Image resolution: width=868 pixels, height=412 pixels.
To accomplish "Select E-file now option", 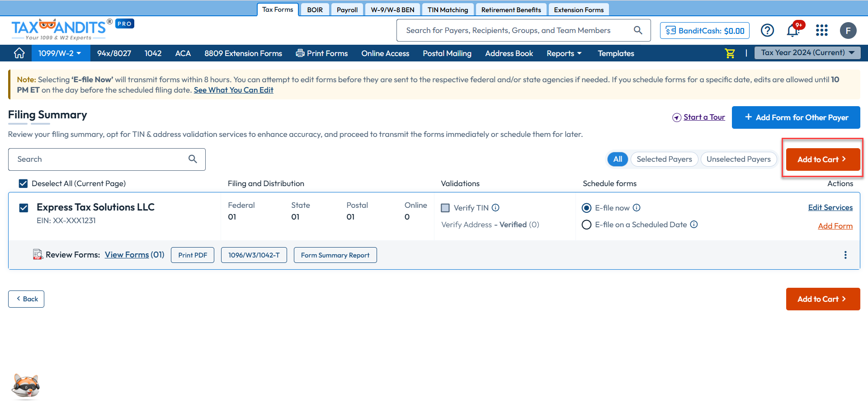I will pyautogui.click(x=586, y=208).
